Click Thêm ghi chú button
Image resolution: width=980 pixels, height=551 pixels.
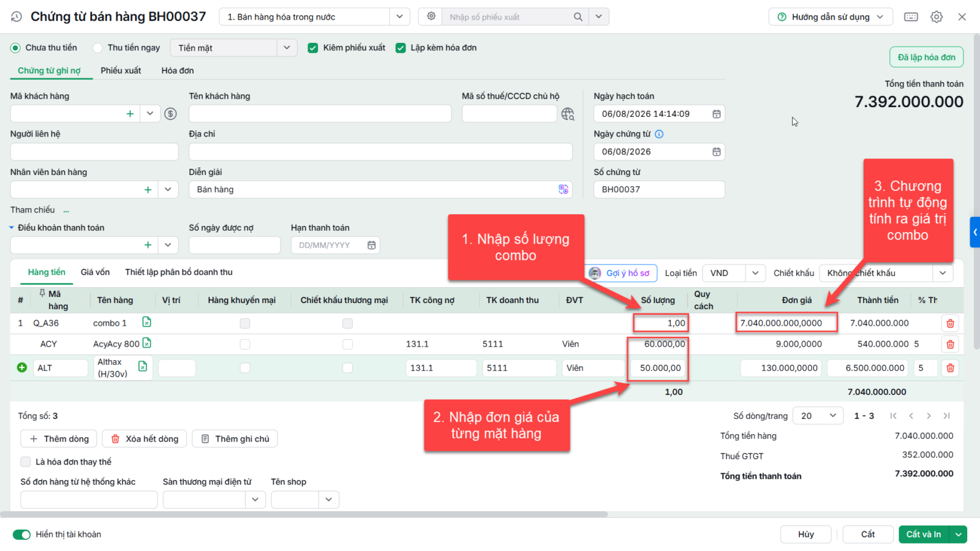235,439
